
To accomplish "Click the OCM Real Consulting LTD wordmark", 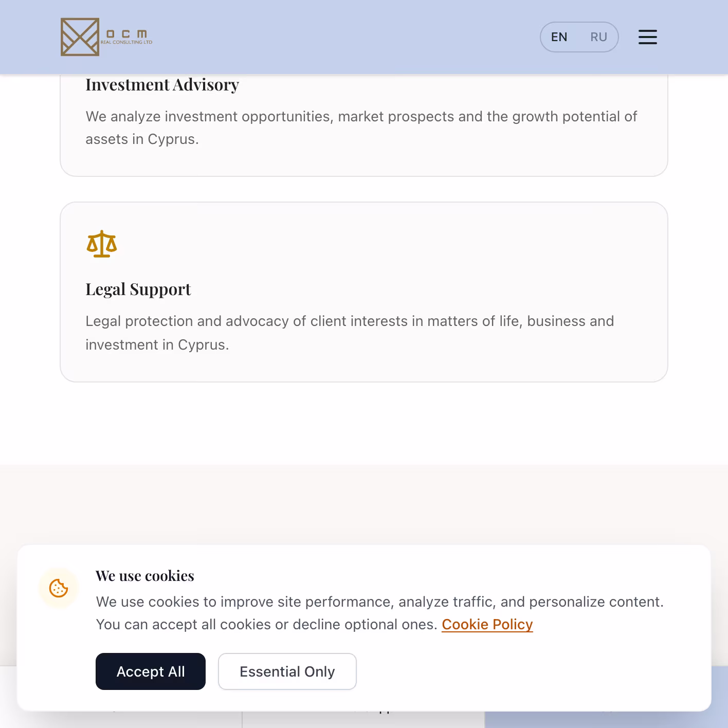I will tap(126, 37).
